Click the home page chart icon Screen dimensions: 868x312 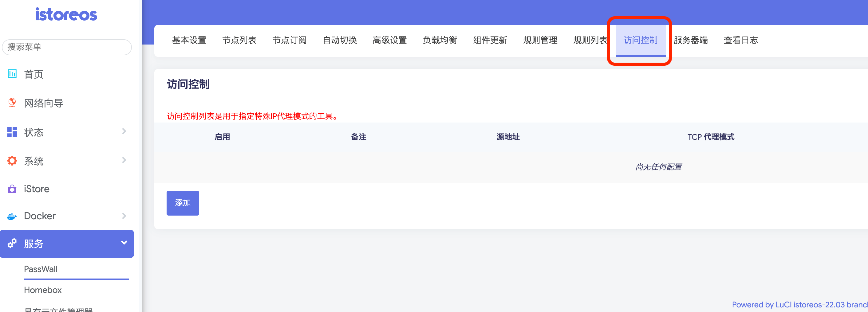pos(12,74)
